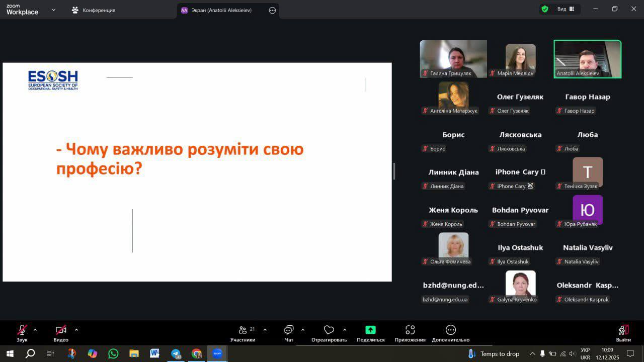This screenshot has width=644, height=362.
Task: Turn on camera with Video button
Action: (x=61, y=330)
